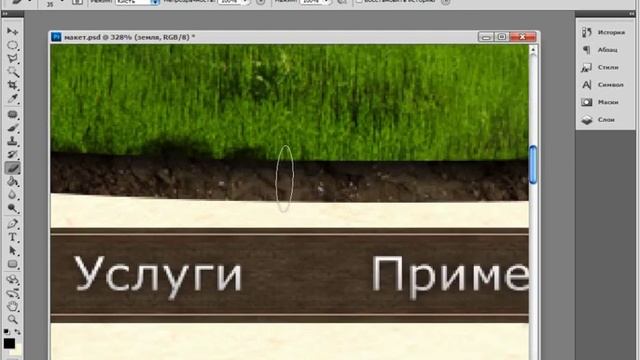
Task: Select the Blur drop tool
Action: (x=12, y=195)
